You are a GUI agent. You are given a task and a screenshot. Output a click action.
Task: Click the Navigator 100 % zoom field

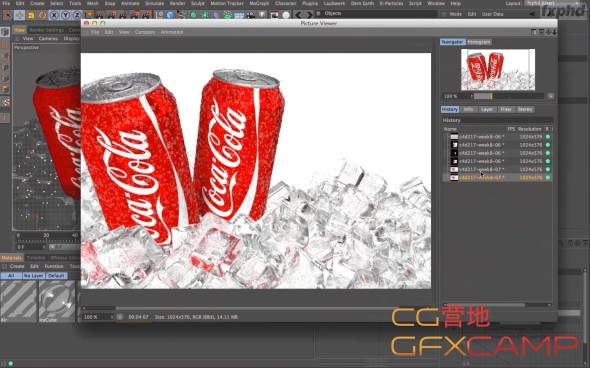click(456, 96)
